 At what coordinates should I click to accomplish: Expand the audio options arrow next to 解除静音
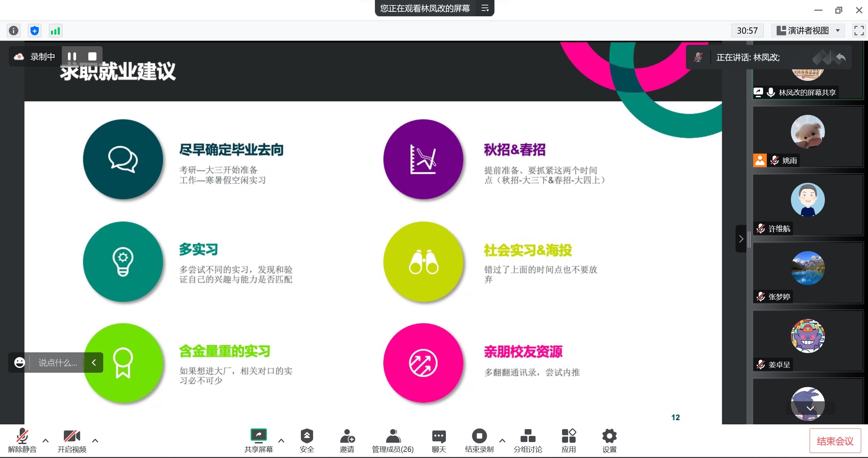[46, 441]
